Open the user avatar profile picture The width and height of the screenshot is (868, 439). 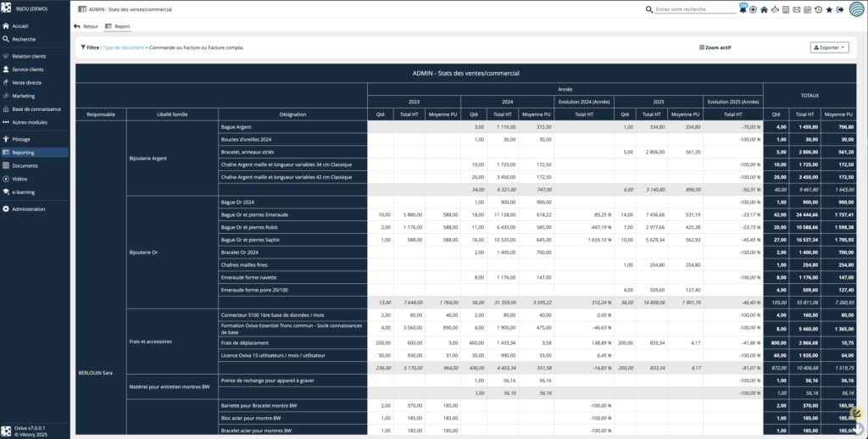coord(856,9)
